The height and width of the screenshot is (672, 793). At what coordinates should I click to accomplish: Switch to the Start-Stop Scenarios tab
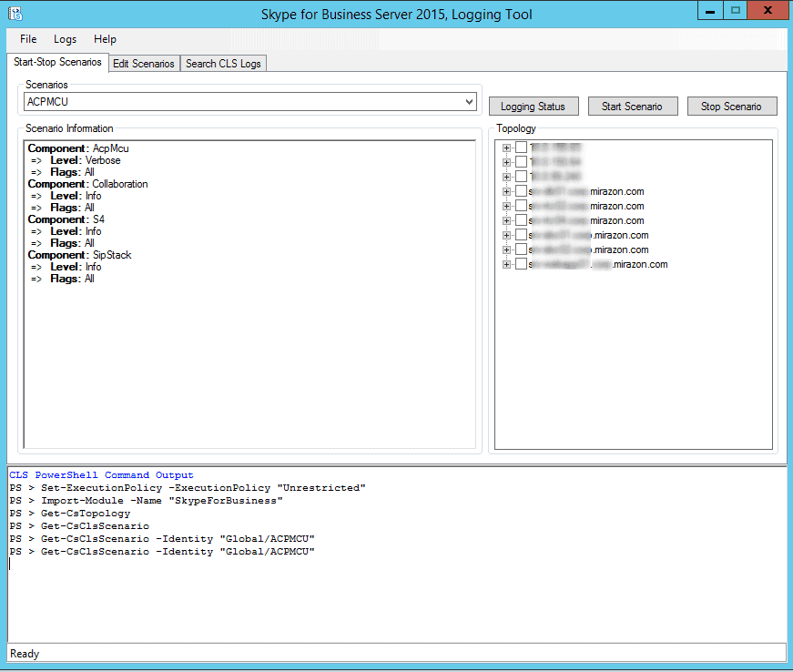click(57, 62)
